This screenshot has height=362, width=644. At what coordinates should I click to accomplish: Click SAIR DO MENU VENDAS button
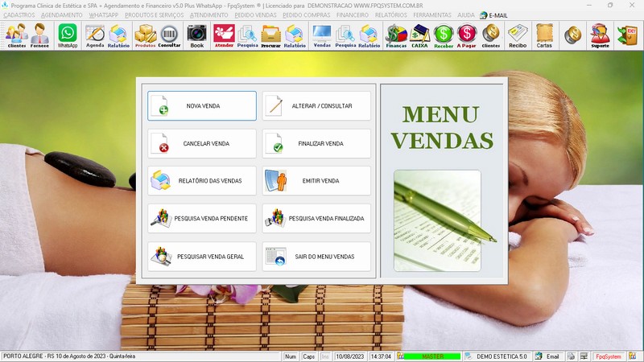316,257
